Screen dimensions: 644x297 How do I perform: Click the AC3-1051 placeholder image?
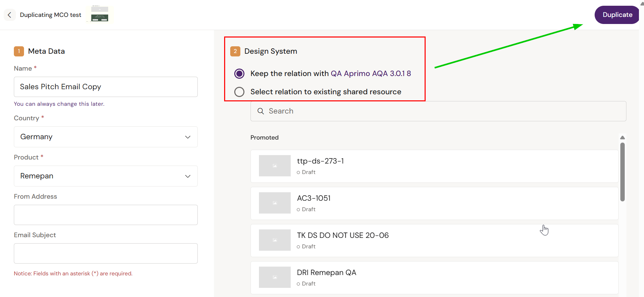click(275, 203)
